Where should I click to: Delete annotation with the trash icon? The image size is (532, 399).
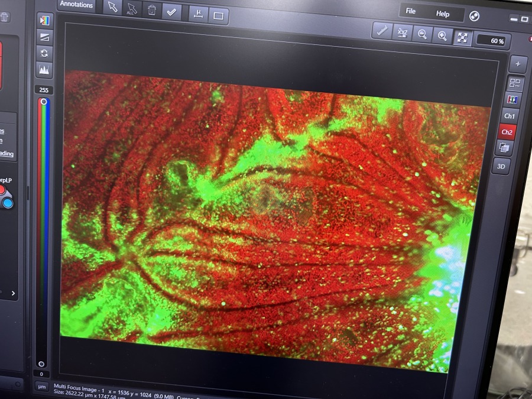point(152,11)
